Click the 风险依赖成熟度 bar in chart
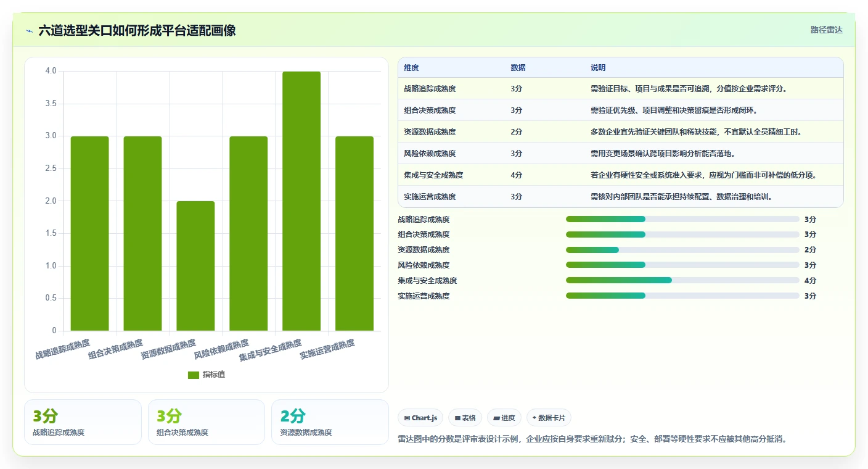 [x=248, y=233]
